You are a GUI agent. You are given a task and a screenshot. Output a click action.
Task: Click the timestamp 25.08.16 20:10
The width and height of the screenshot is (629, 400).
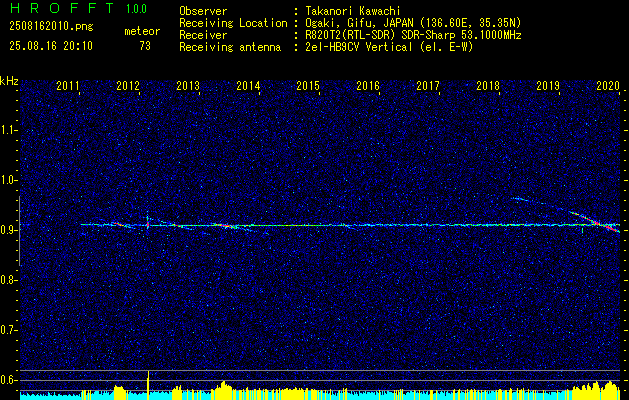(x=51, y=46)
